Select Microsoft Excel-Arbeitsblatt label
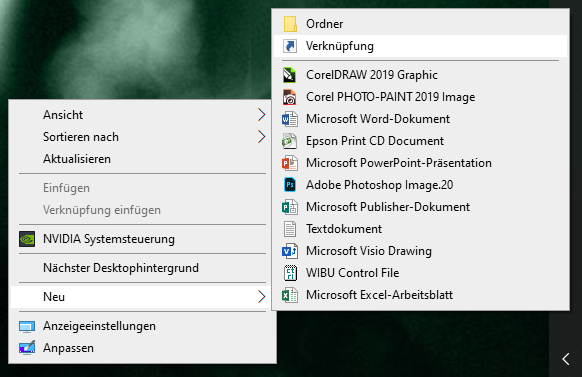The width and height of the screenshot is (582, 377). tap(379, 295)
